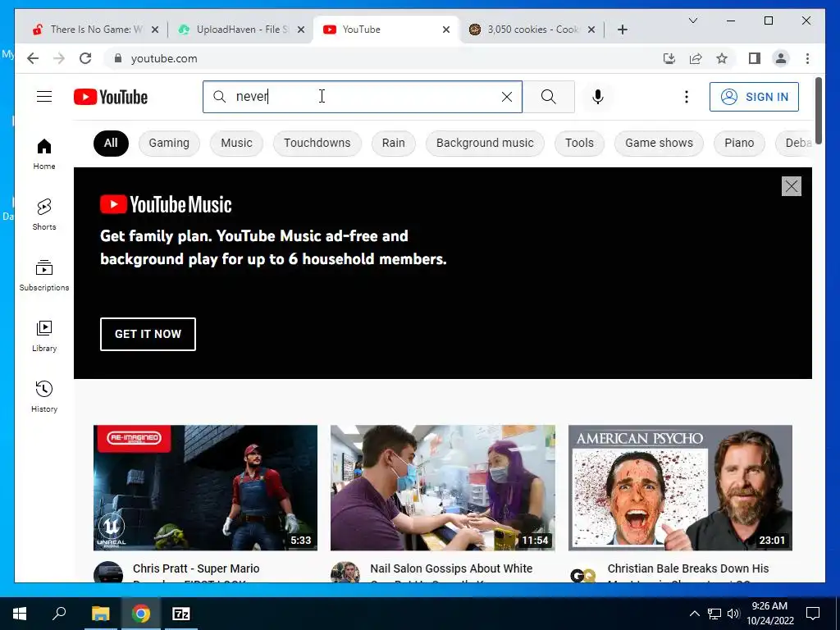This screenshot has width=840, height=630.
Task: Click the YouTube logo
Action: coord(111,97)
